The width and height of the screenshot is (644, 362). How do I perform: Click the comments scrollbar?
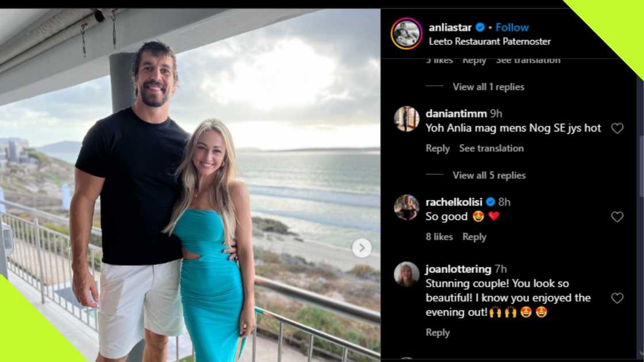pyautogui.click(x=640, y=167)
